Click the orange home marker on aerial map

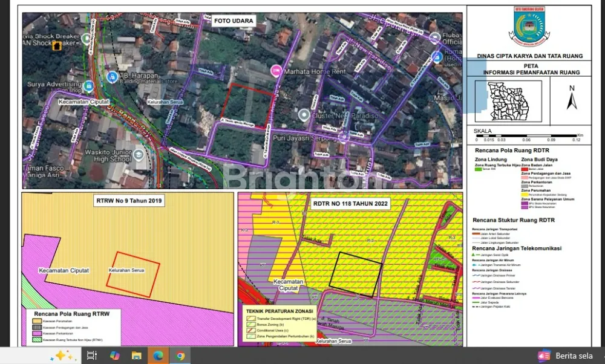[57, 45]
